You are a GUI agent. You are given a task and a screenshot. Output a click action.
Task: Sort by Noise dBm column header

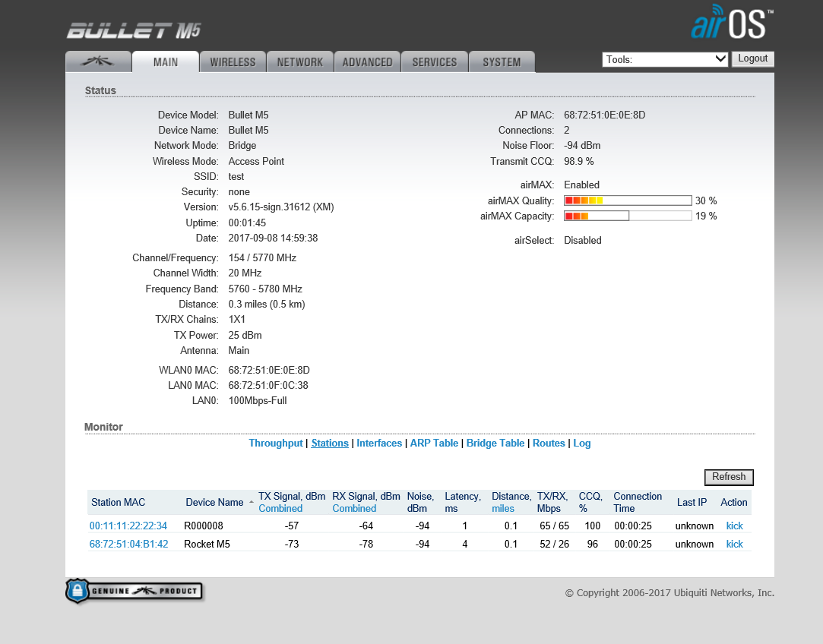420,502
